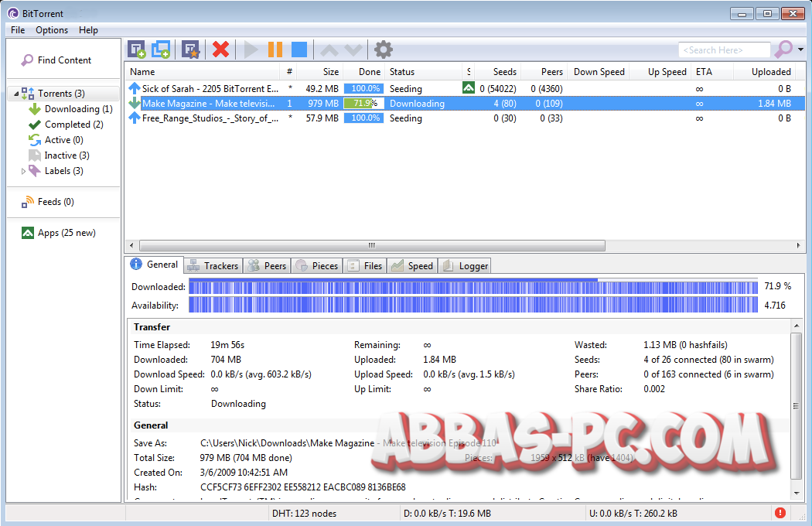Open the Options menu
Viewport: 812px width, 526px height.
pos(51,29)
